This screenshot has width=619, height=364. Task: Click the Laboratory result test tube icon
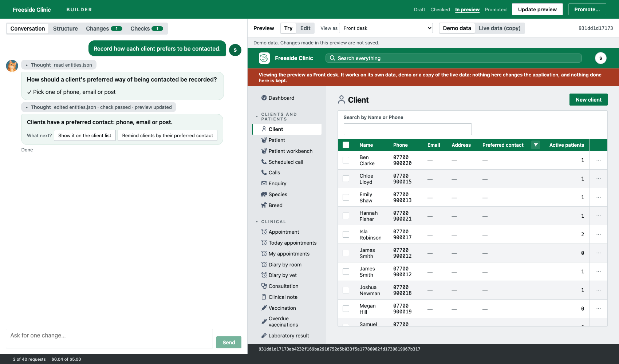tap(264, 336)
